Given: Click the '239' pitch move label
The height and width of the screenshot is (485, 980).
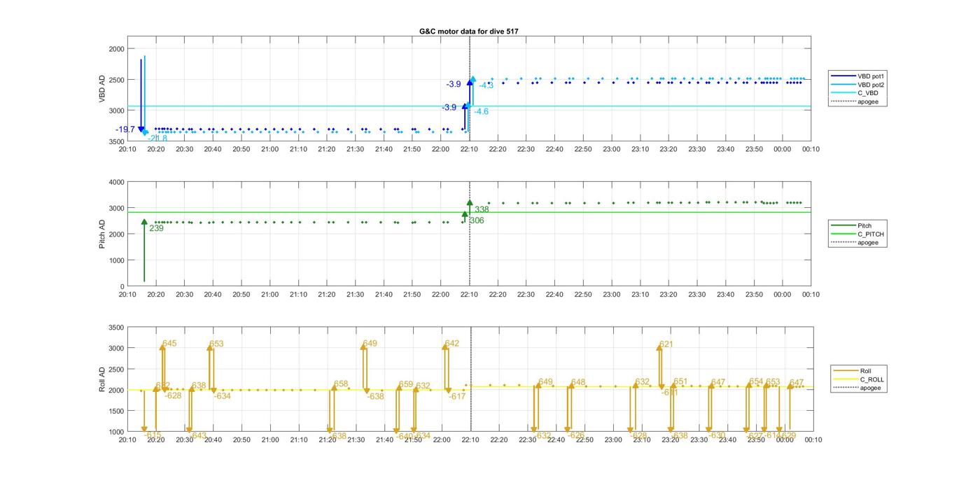Looking at the screenshot, I should point(156,228).
